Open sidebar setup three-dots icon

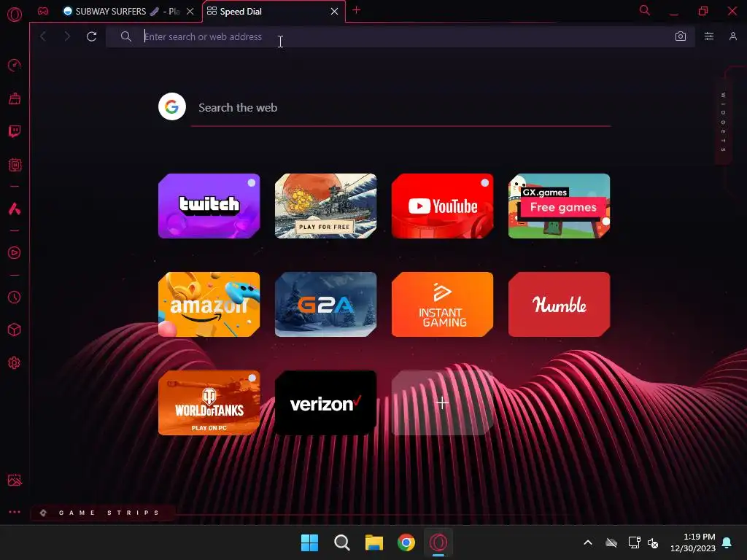(15, 512)
